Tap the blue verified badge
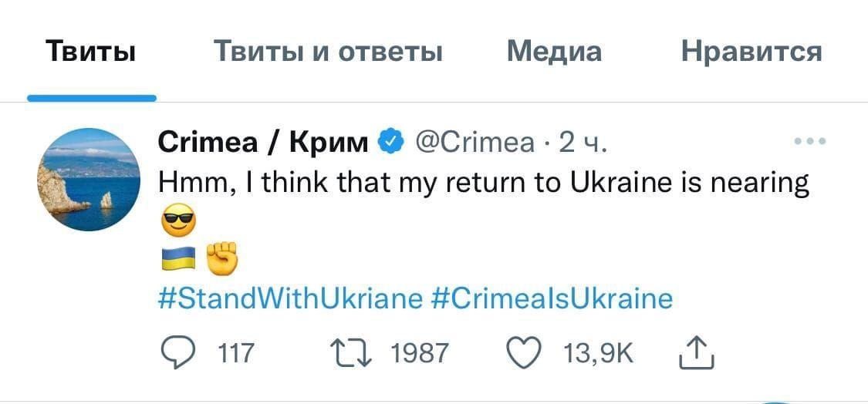The image size is (868, 404). [x=392, y=142]
